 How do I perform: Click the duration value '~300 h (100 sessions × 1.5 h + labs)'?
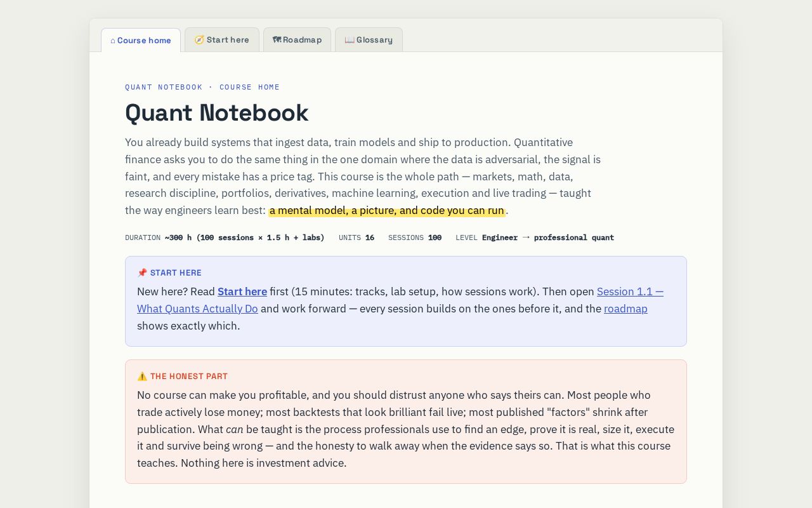[x=244, y=237]
